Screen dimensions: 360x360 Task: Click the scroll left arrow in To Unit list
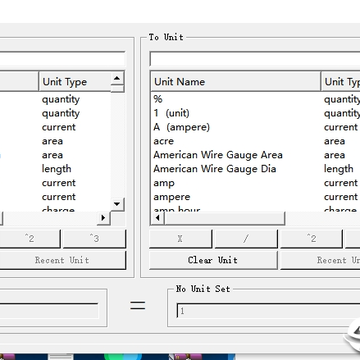pyautogui.click(x=157, y=218)
